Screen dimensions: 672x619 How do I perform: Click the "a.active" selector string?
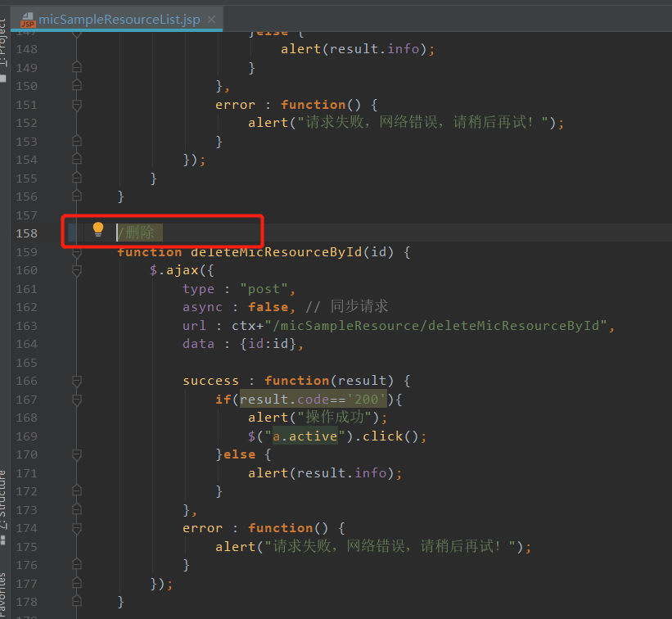(305, 436)
